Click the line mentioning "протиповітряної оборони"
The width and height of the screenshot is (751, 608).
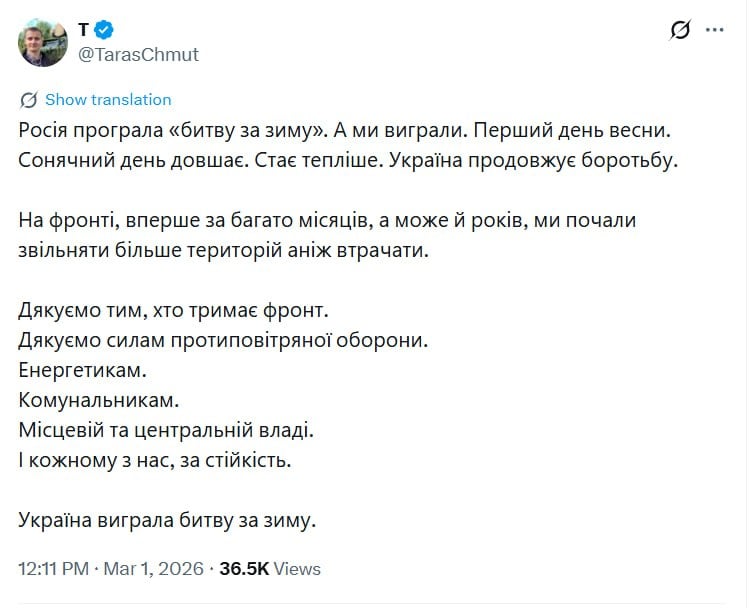[x=223, y=340]
